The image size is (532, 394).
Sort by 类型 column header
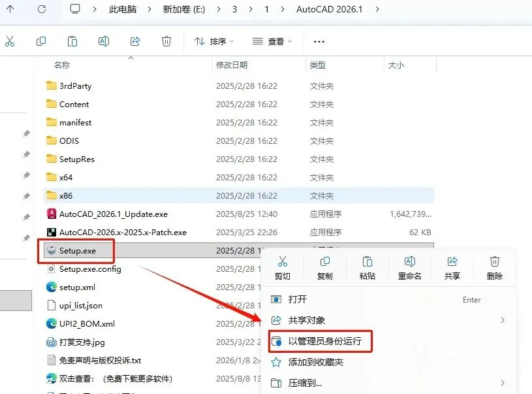(x=318, y=65)
